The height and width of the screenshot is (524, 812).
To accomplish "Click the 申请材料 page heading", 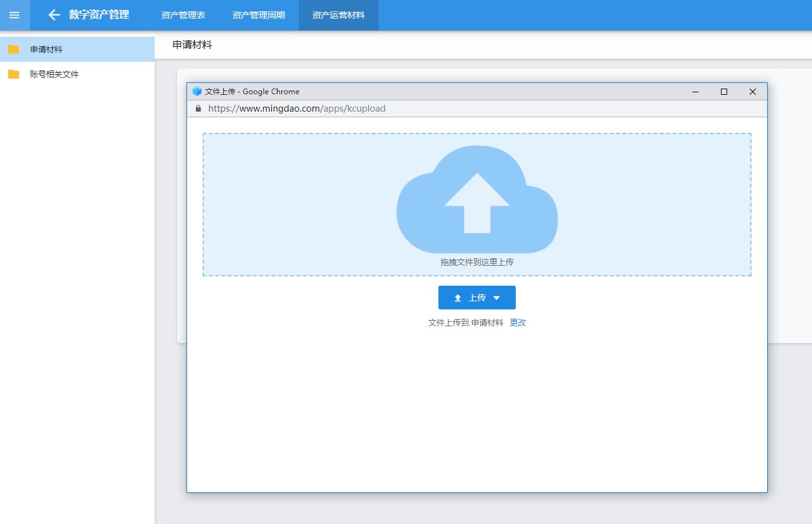I will click(x=192, y=45).
